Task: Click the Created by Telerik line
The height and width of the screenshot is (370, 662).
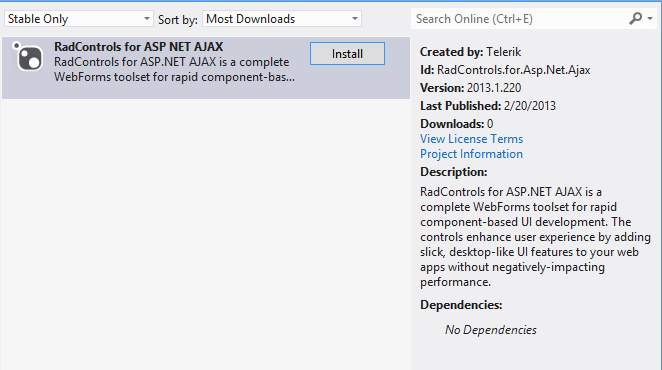Action: 470,52
